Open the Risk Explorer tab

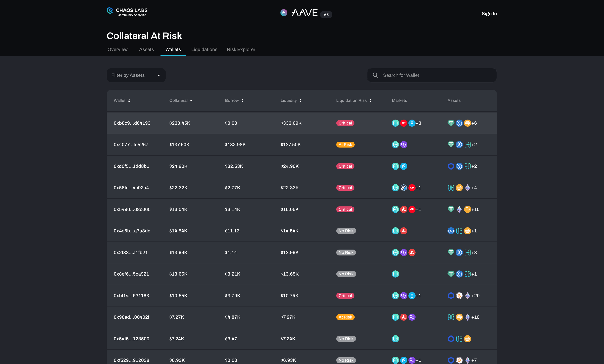241,49
